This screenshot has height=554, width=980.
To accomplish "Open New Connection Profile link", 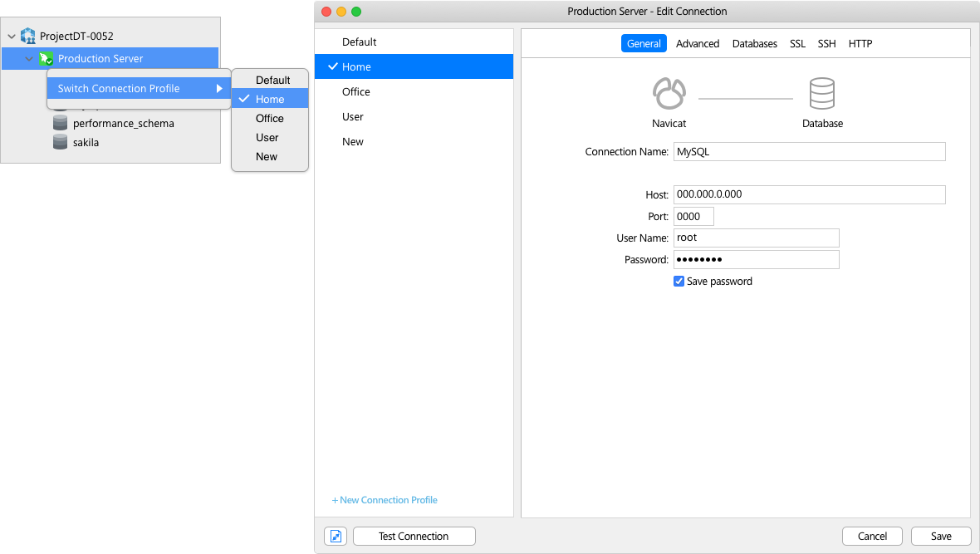I will point(385,499).
